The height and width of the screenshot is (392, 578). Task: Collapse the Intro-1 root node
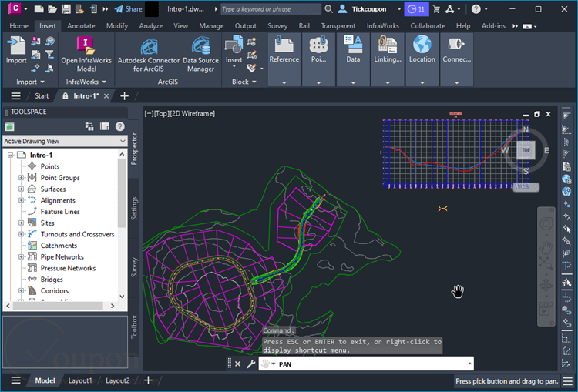pyautogui.click(x=11, y=155)
